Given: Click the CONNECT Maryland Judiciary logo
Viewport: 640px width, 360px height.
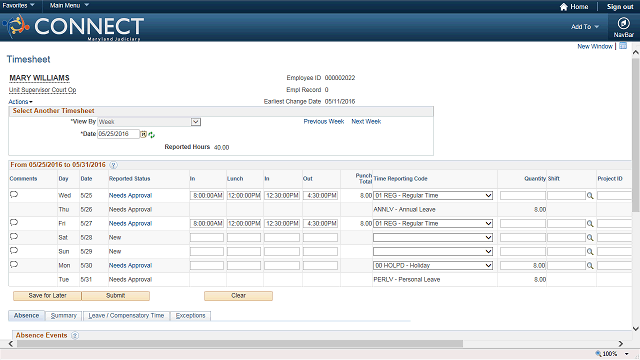Looking at the screenshot, I should [x=73, y=27].
